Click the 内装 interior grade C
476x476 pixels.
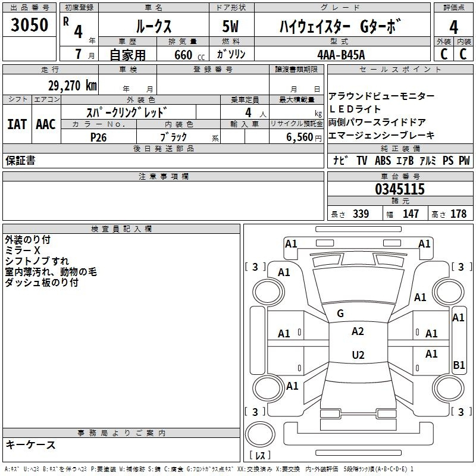click(x=463, y=54)
